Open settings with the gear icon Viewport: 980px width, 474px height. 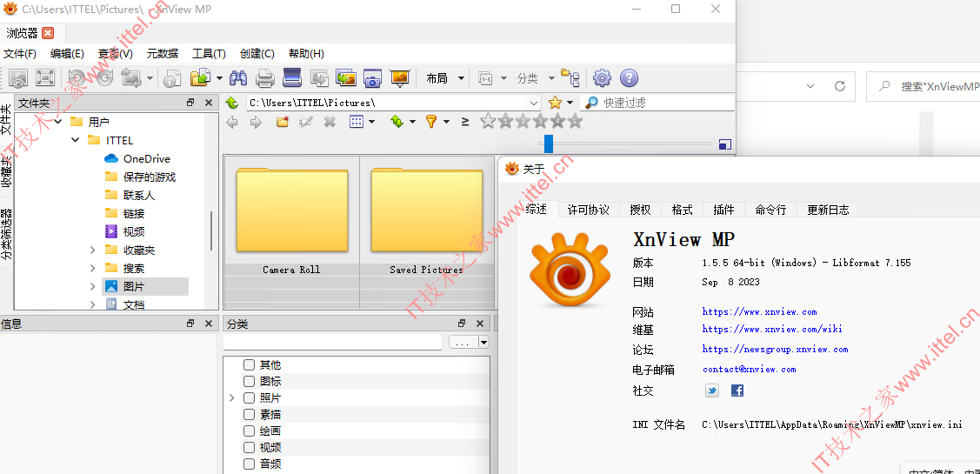click(602, 78)
